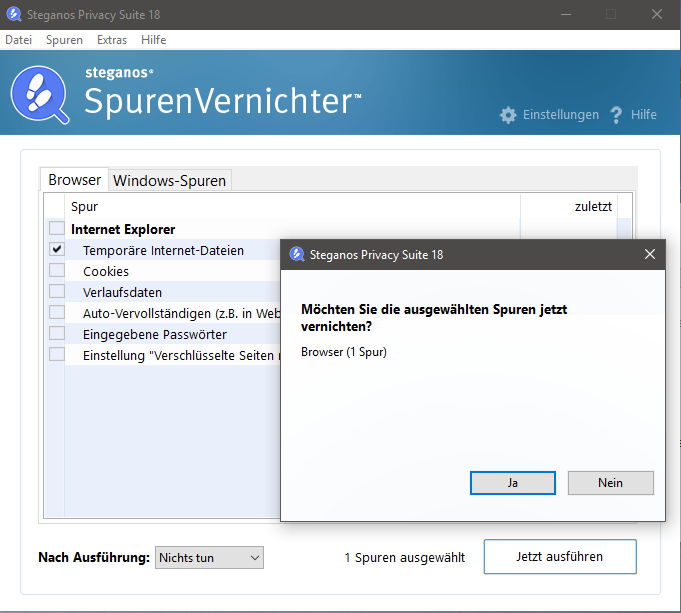Viewport: 681px width, 613px height.
Task: Select the Cookies row text
Action: (x=106, y=271)
